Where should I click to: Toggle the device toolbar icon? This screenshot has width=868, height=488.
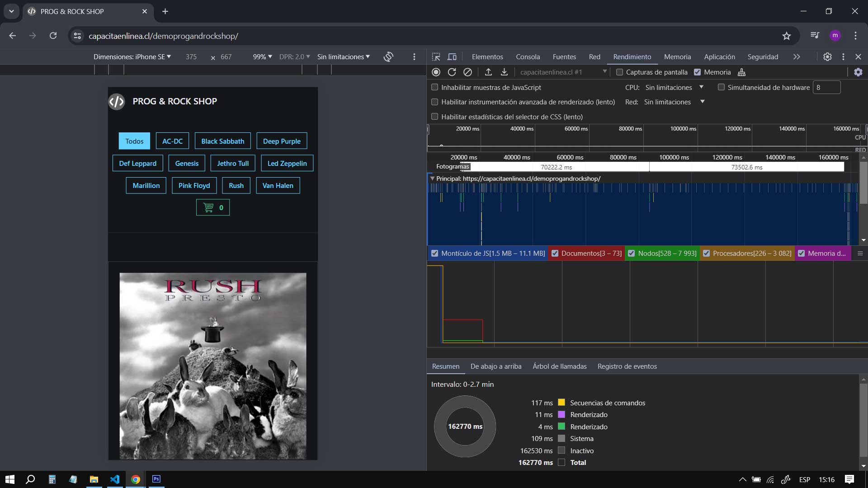pos(452,56)
